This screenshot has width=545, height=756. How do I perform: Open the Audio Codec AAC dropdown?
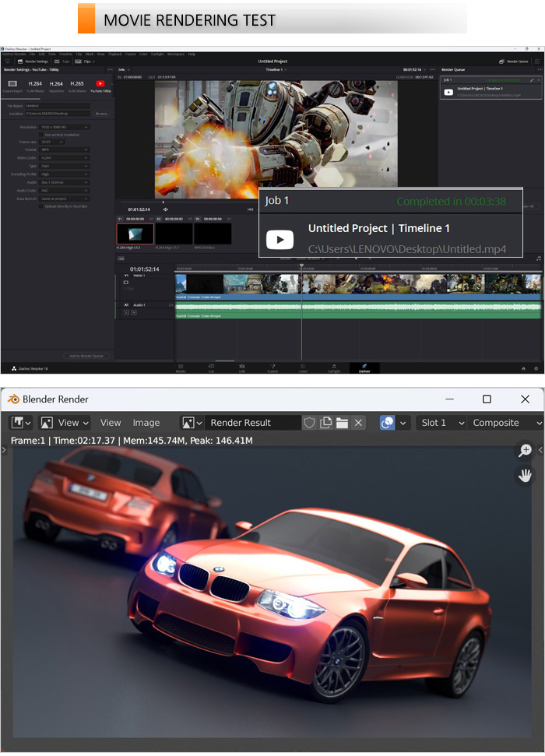(x=65, y=191)
